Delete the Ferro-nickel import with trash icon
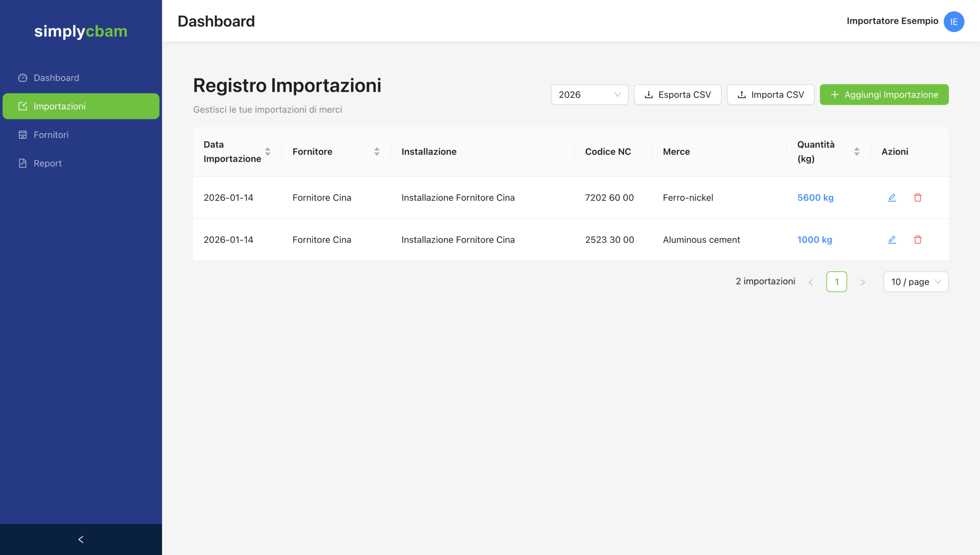The height and width of the screenshot is (555, 980). [x=918, y=197]
